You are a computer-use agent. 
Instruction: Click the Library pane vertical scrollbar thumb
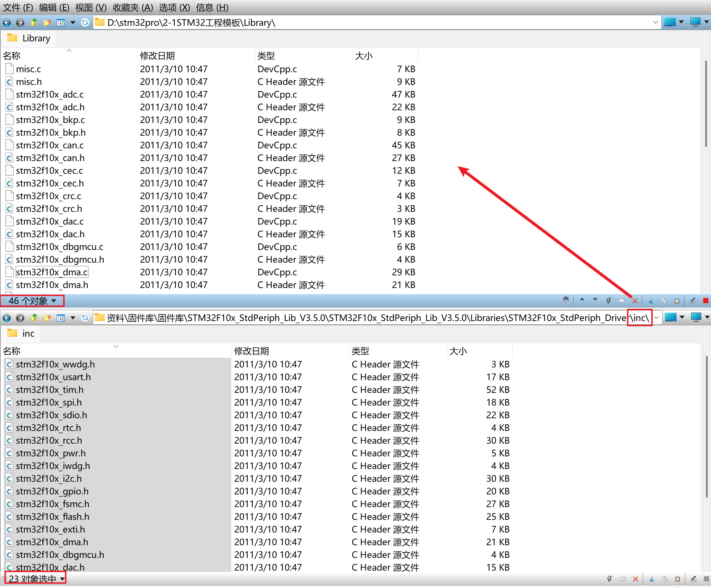pos(706,104)
